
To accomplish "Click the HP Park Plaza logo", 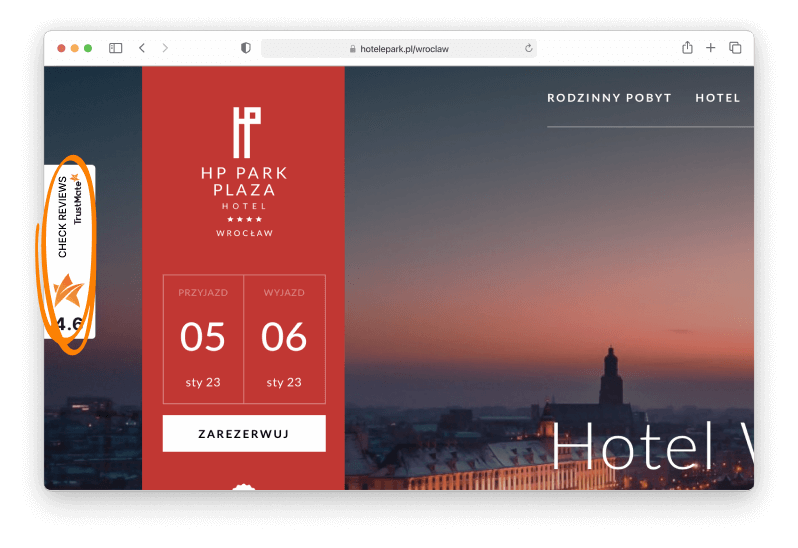I will pyautogui.click(x=245, y=172).
